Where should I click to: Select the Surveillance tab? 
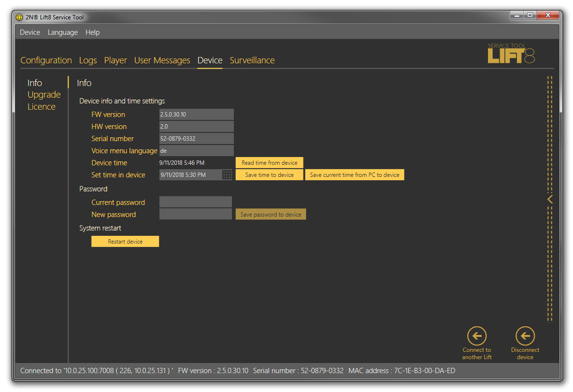click(252, 60)
